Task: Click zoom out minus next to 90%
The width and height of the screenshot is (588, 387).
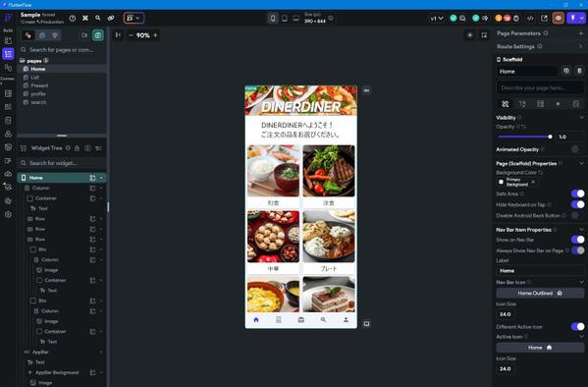Action: click(131, 35)
